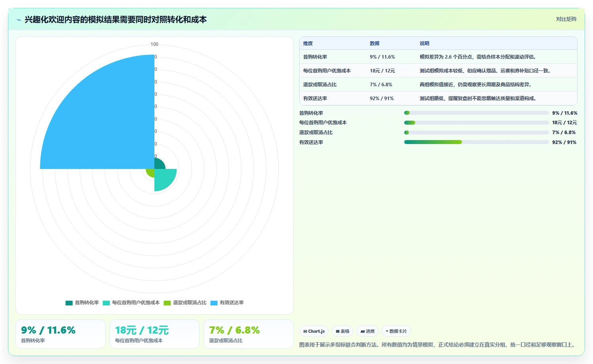
Task: Click the 进度 chip
Action: coord(367,331)
